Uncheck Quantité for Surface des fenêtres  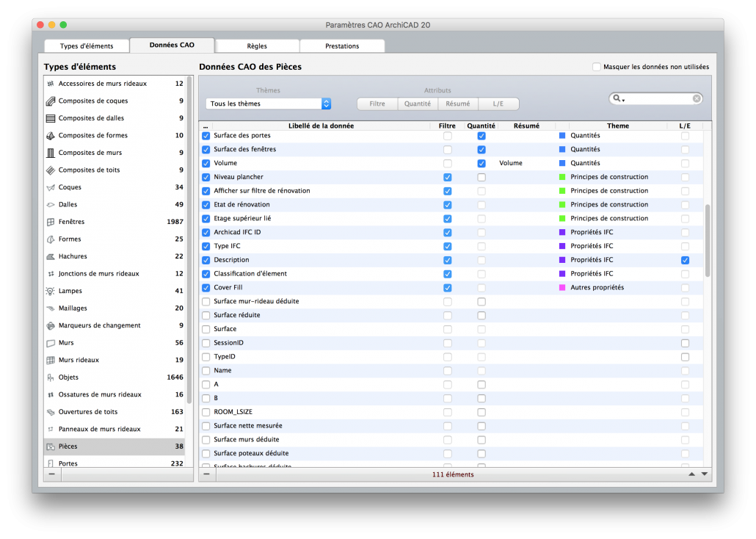coord(481,150)
